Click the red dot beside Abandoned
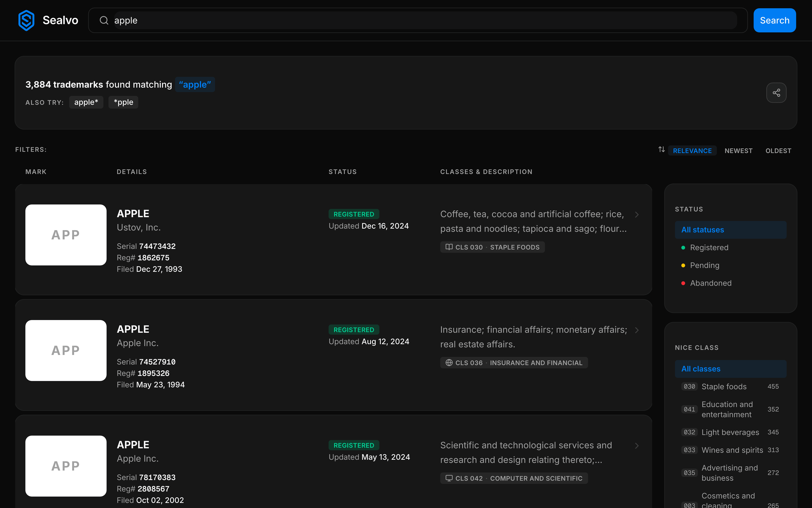 click(x=683, y=283)
